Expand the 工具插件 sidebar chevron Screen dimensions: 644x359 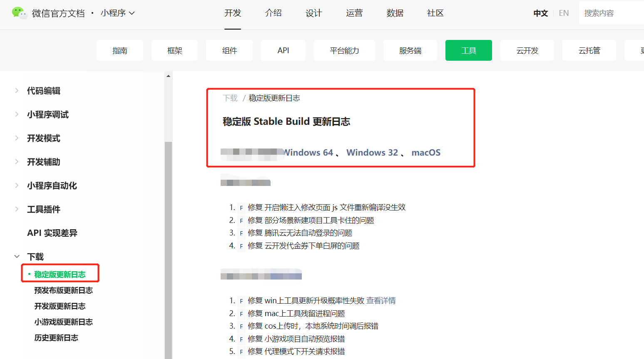pyautogui.click(x=17, y=209)
